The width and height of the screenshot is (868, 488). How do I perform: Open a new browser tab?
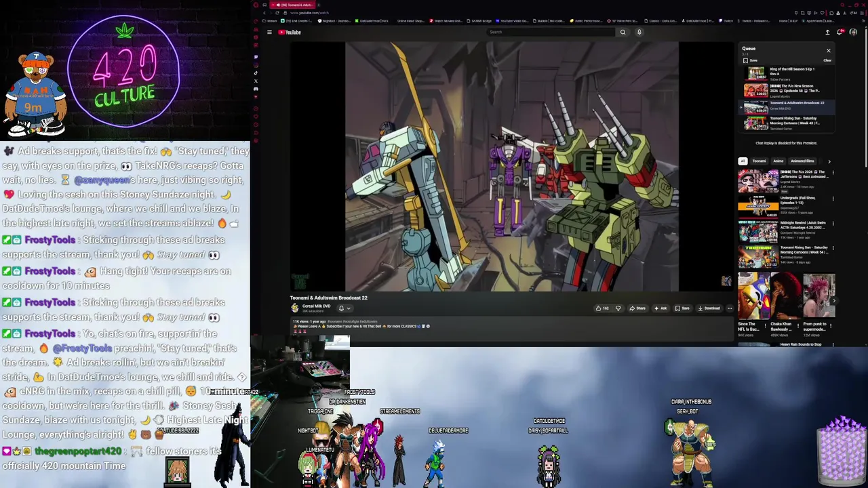coord(319,5)
